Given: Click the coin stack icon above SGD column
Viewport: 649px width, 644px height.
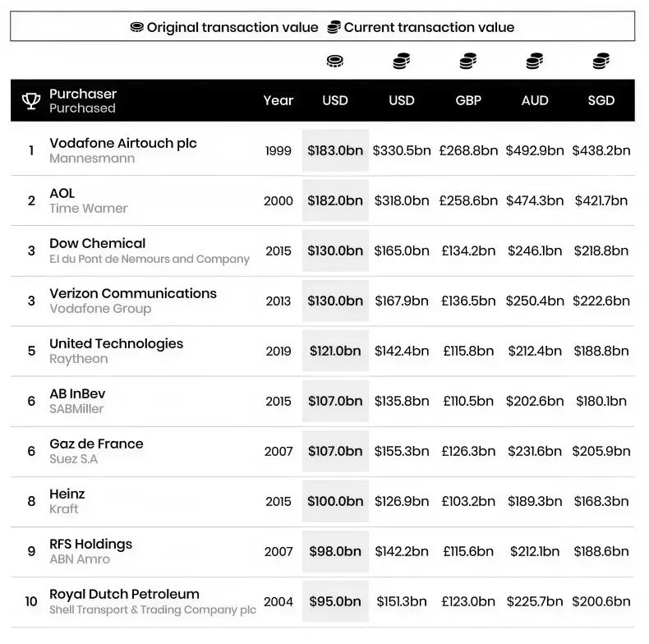Looking at the screenshot, I should (x=601, y=61).
